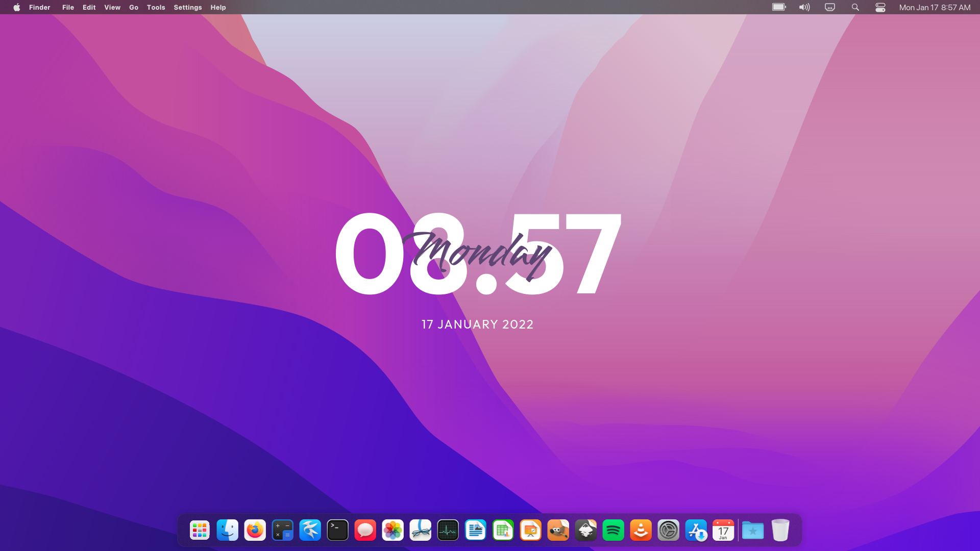980x551 pixels.
Task: Open Spotlight search magnifier icon
Action: tap(855, 7)
